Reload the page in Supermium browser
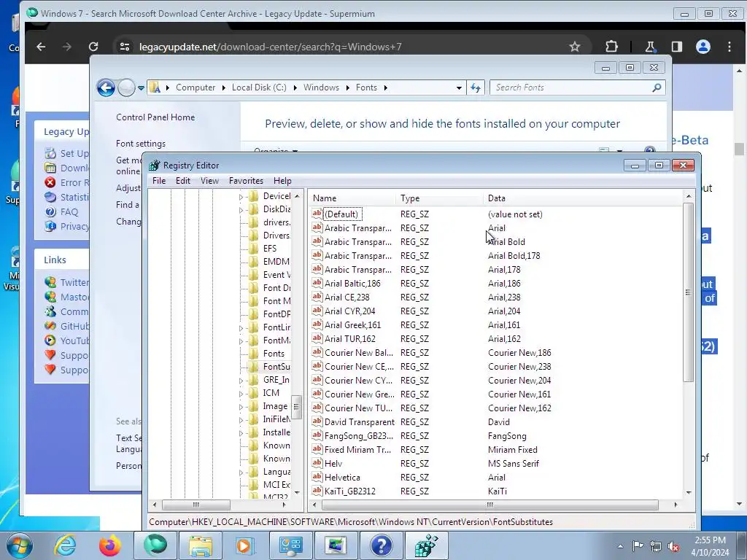The width and height of the screenshot is (747, 560). [93, 47]
